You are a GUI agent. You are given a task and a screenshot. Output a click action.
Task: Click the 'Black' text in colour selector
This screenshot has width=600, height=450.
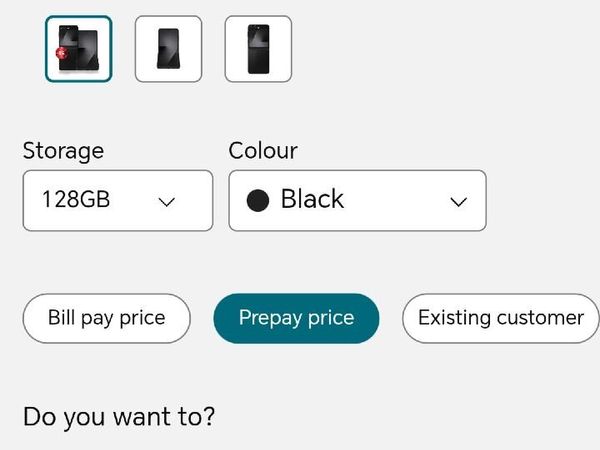[312, 200]
